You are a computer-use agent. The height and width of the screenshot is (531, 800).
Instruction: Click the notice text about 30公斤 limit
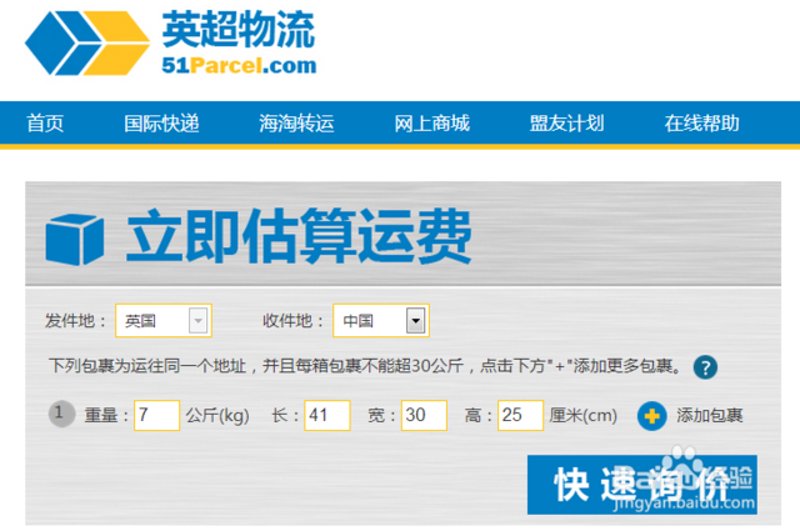tap(365, 366)
